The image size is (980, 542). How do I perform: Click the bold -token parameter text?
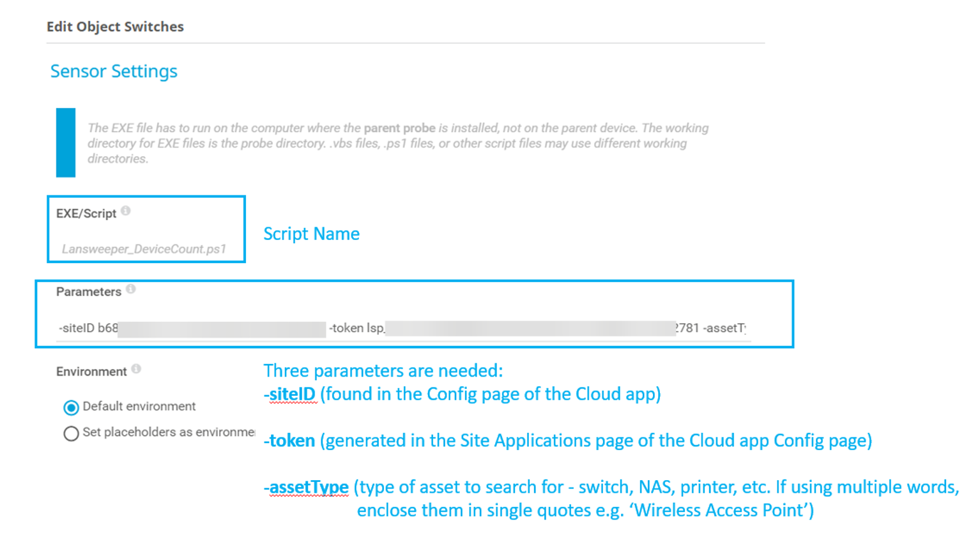click(x=291, y=440)
